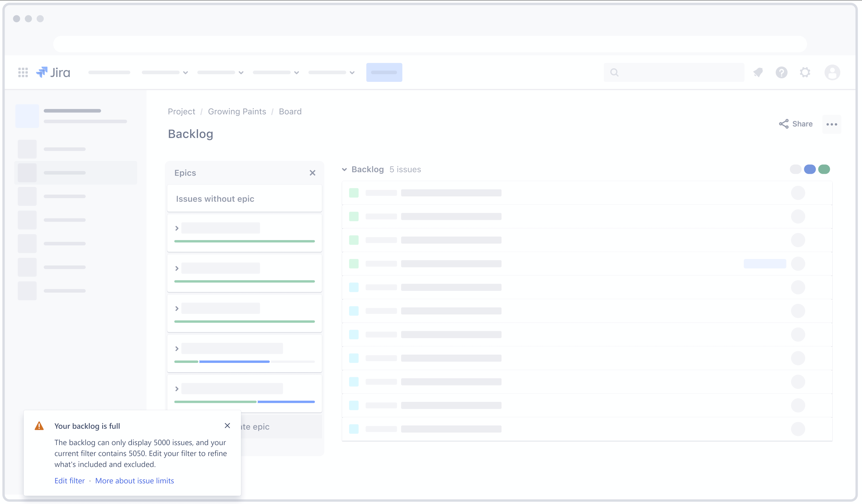This screenshot has height=504, width=862.
Task: Expand the first epic in Epics panel
Action: click(x=177, y=228)
